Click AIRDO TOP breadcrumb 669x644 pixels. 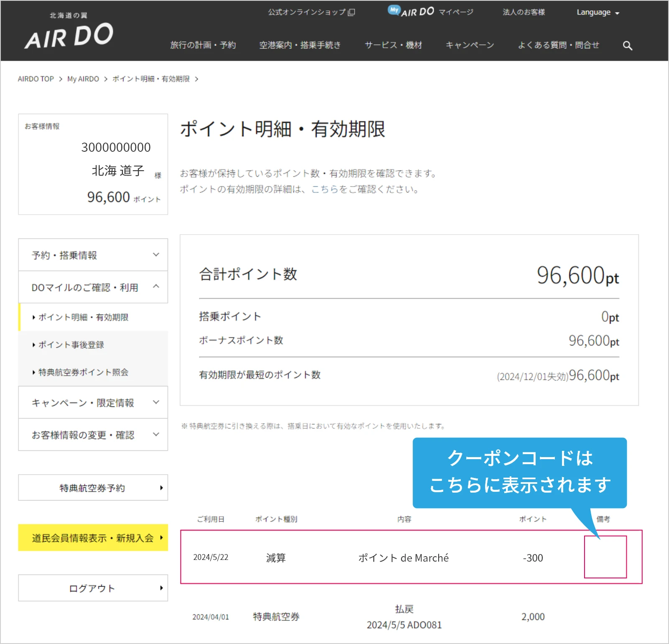click(x=36, y=79)
